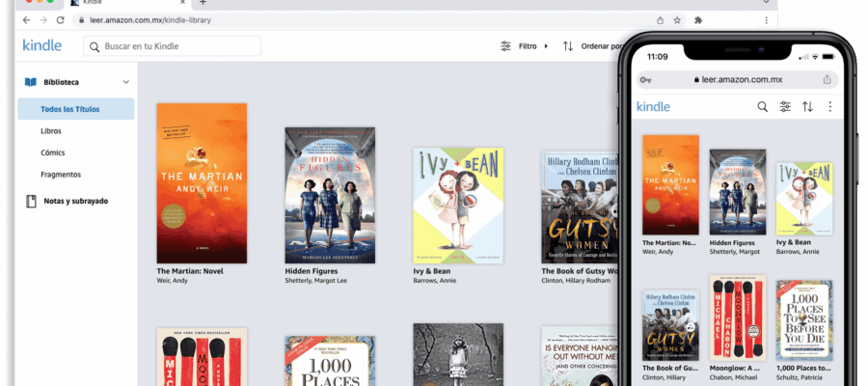The height and width of the screenshot is (386, 868).
Task: Open the 1,000 Places cover on desktop
Action: point(330,361)
